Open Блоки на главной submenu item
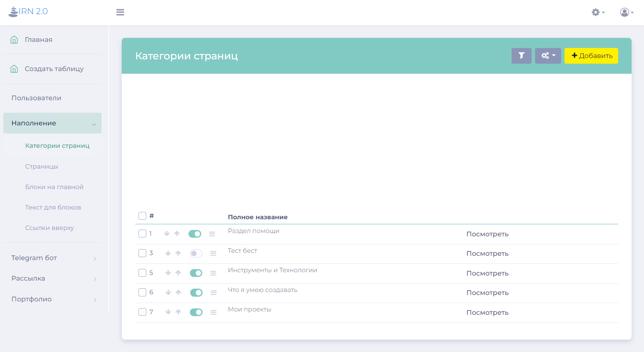The height and width of the screenshot is (352, 644). tap(54, 187)
